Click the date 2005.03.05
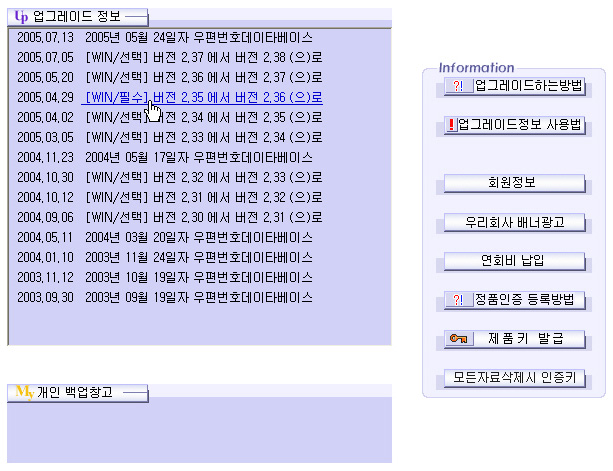This screenshot has height=471, width=613. coord(45,137)
